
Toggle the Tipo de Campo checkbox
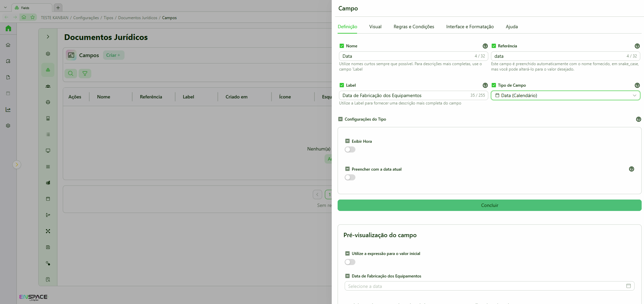pos(494,85)
